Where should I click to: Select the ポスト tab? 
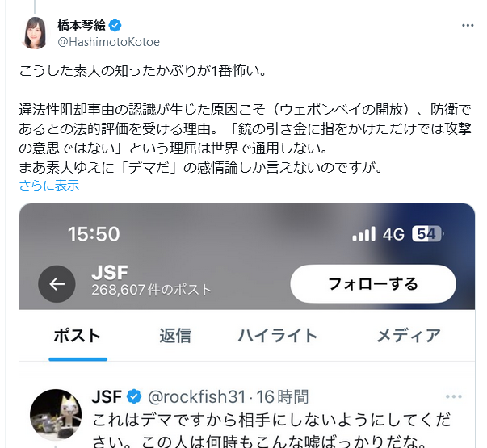pyautogui.click(x=78, y=336)
